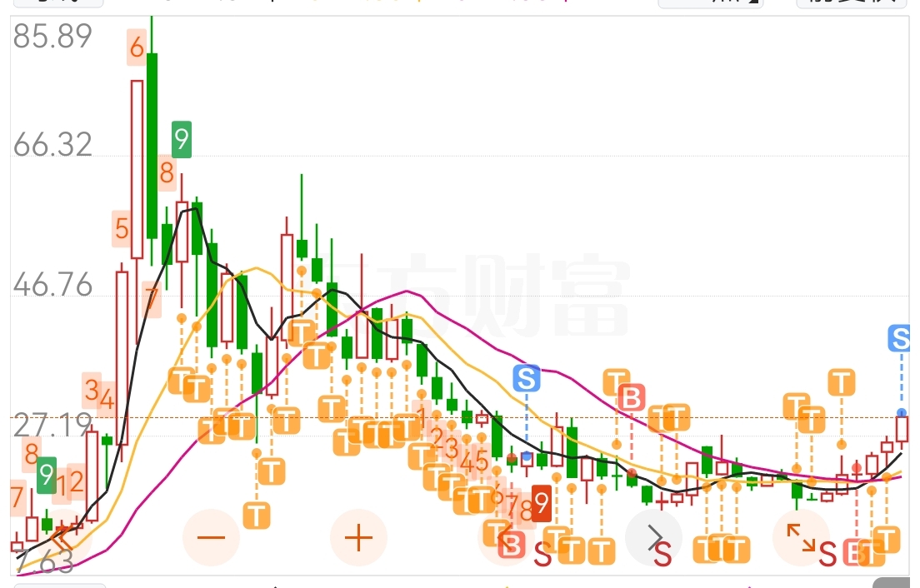Select the latest hollow red candle
Viewport: 920px width, 588px height.
point(902,429)
